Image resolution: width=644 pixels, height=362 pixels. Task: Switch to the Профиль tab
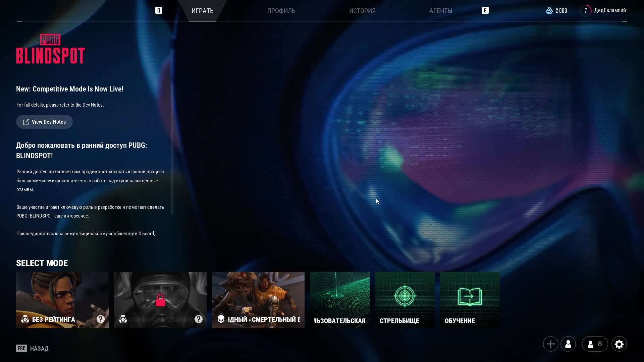(281, 11)
